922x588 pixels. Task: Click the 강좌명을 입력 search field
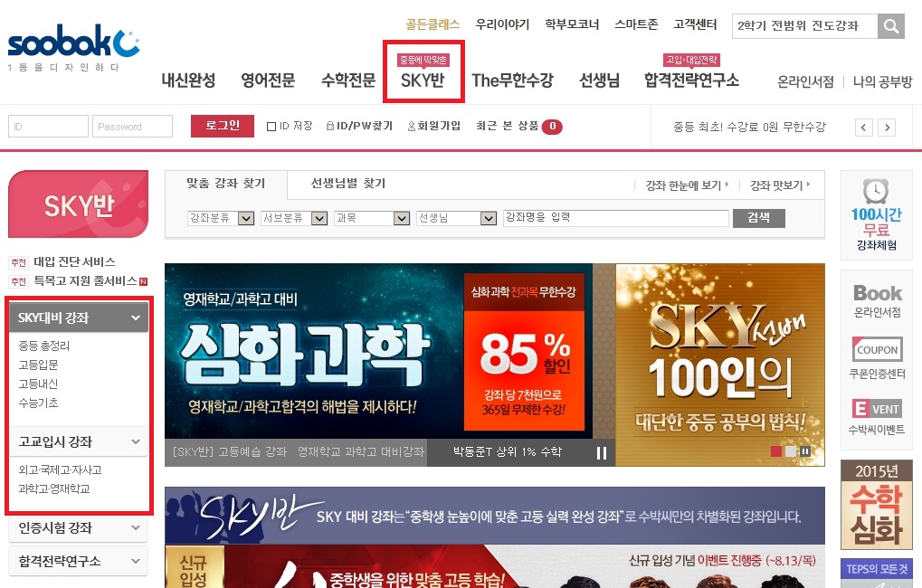[615, 218]
